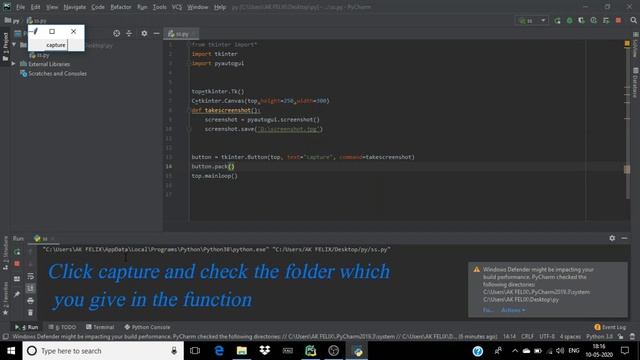640x360 pixels.
Task: Select ss.py in the project tree
Action: (x=39, y=55)
